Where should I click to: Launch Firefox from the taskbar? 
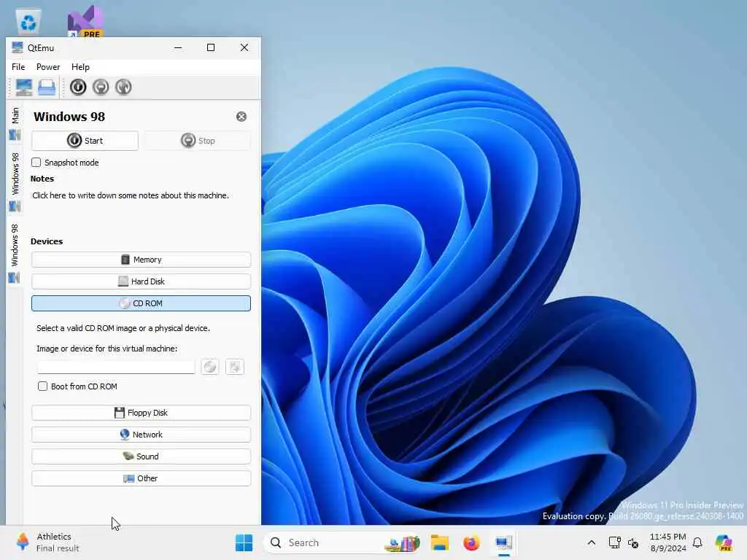[471, 542]
